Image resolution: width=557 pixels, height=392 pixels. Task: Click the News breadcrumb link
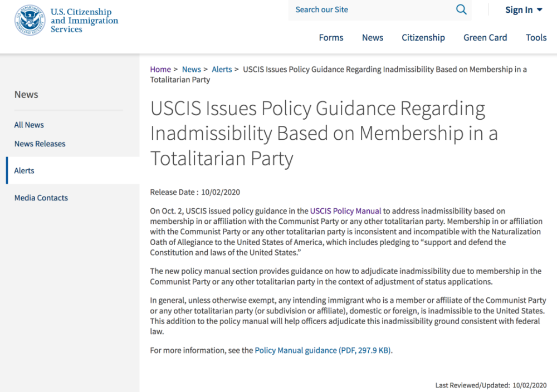pos(192,69)
